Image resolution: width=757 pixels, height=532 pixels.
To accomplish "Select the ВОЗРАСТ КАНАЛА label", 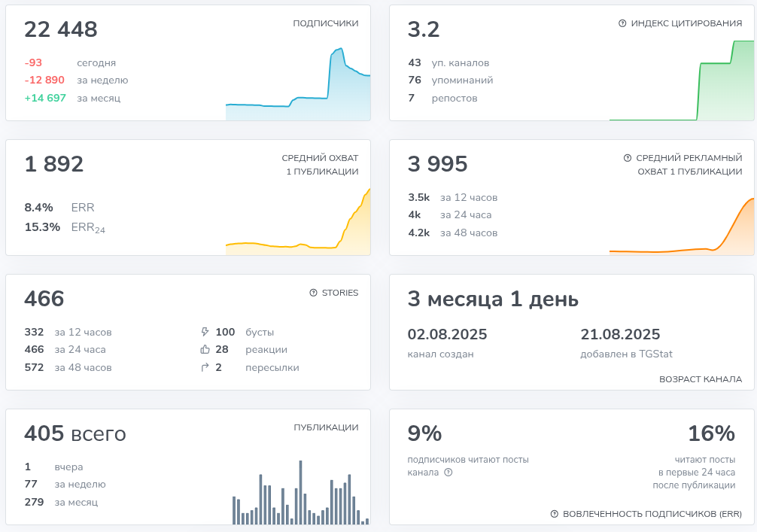I will pyautogui.click(x=701, y=379).
